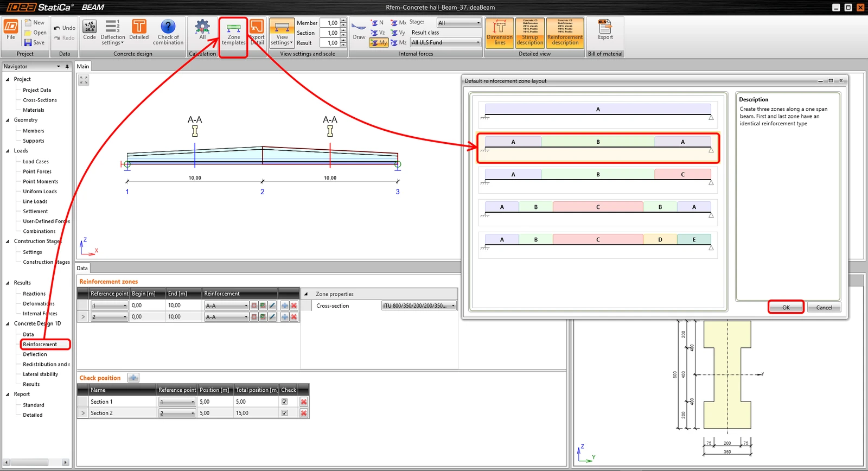Viewport: 868px width, 471px height.
Task: Open Deflection settings in the ribbon
Action: pos(113,33)
